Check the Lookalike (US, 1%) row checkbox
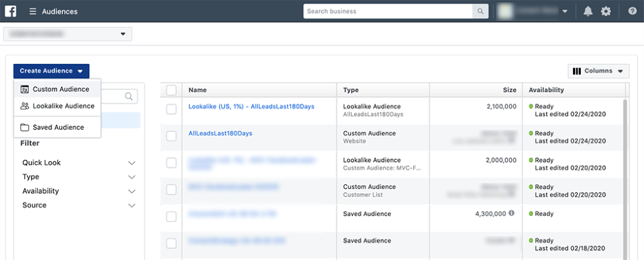 (172, 109)
